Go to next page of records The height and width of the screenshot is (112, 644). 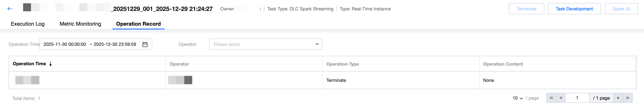(618, 98)
